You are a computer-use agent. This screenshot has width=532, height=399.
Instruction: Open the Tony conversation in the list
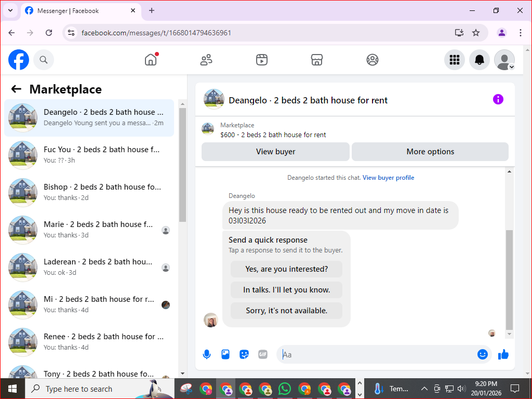[89, 371]
